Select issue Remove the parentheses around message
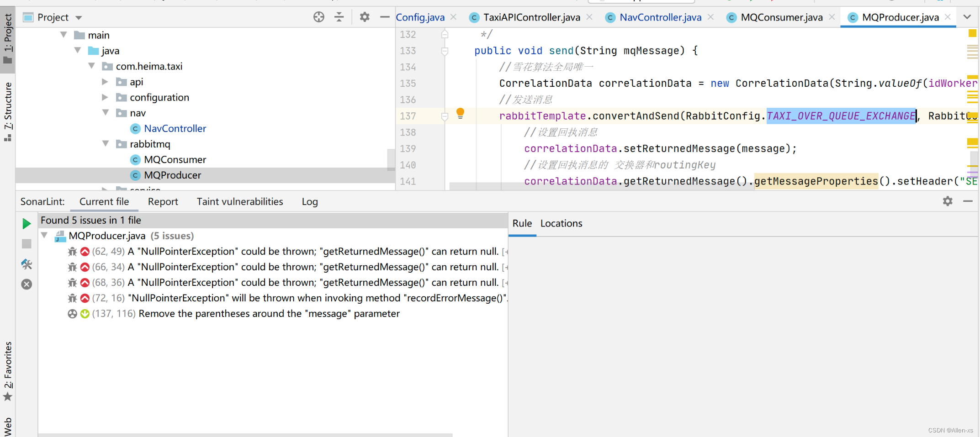The width and height of the screenshot is (980, 437). [269, 314]
